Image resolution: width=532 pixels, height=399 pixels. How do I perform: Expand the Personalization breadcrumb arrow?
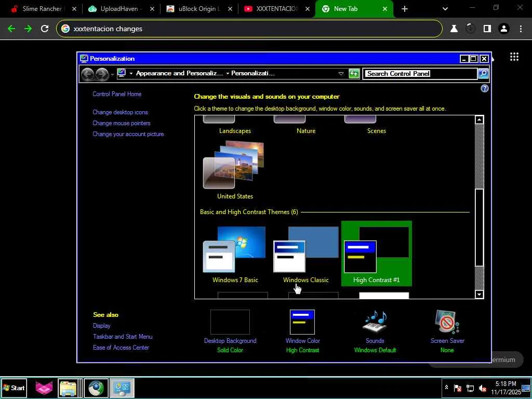pyautogui.click(x=228, y=74)
